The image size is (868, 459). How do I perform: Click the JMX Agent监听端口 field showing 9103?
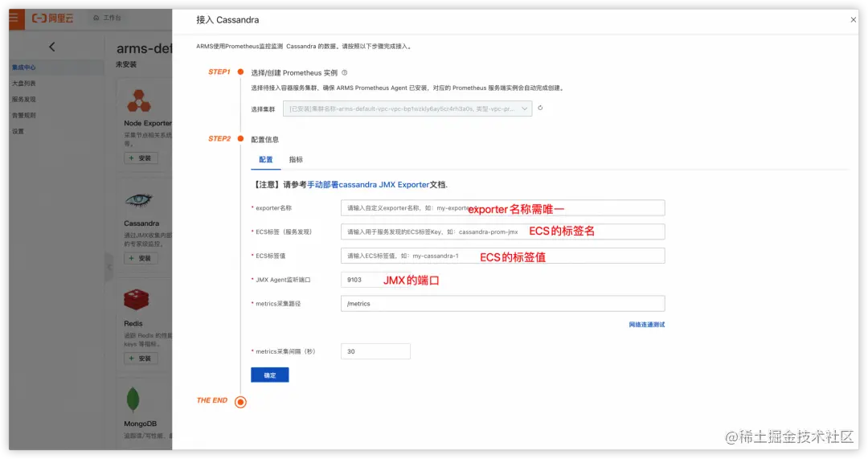(x=360, y=280)
